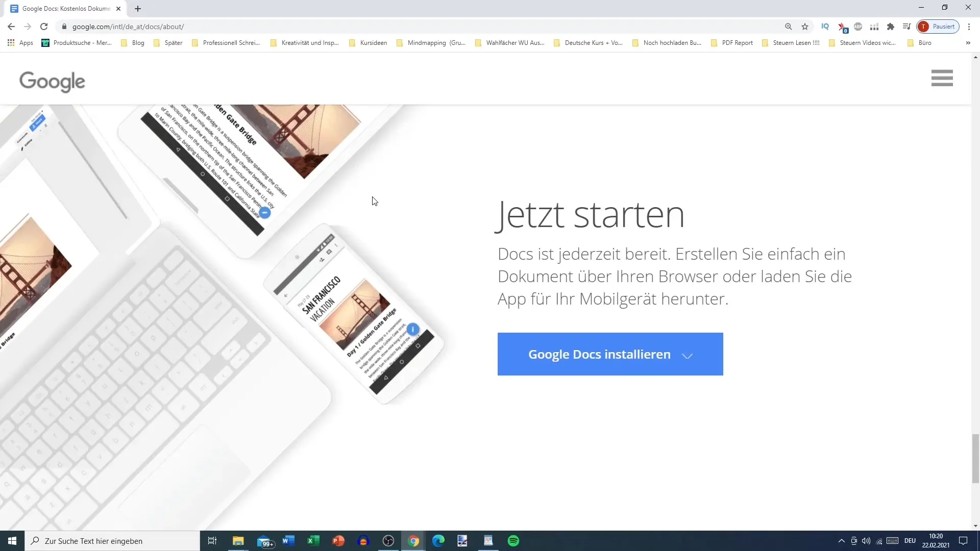
Task: Open the Windows Start menu
Action: (x=12, y=541)
